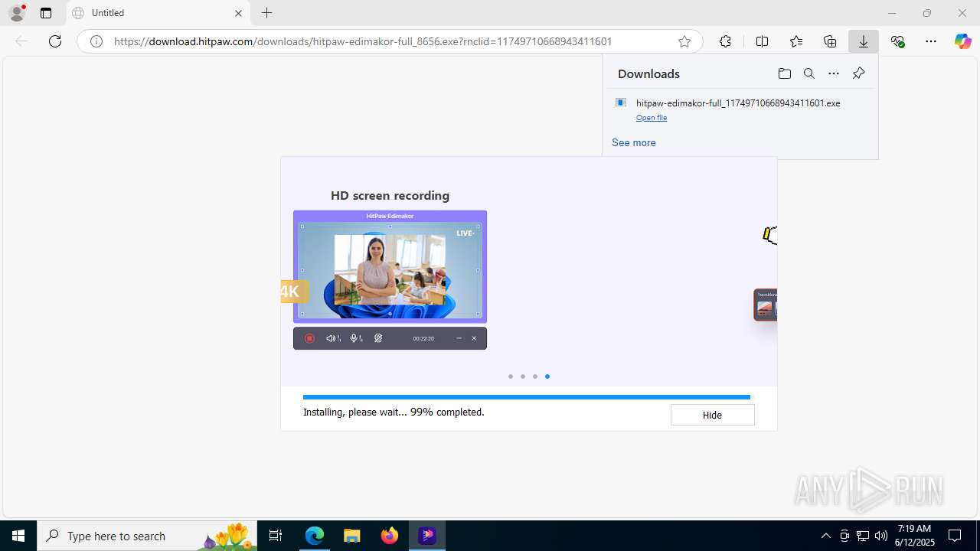Select the Untitled browser tab
The image size is (980, 551).
tap(158, 13)
